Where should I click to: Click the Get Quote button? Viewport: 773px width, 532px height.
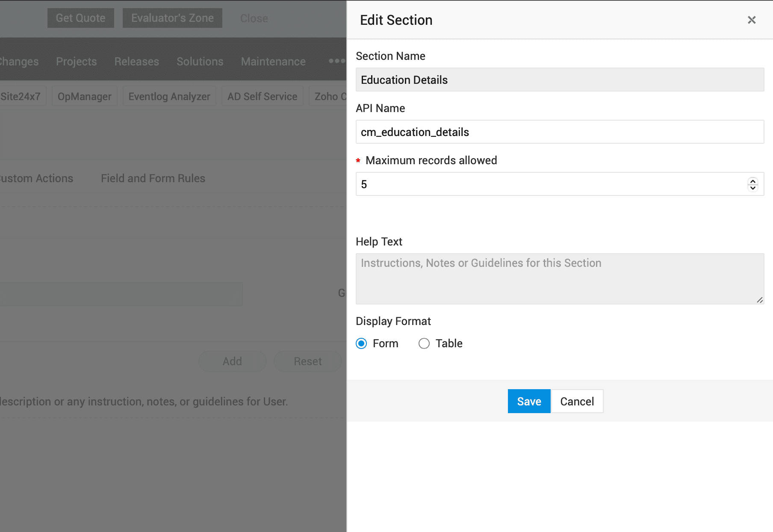pyautogui.click(x=81, y=18)
